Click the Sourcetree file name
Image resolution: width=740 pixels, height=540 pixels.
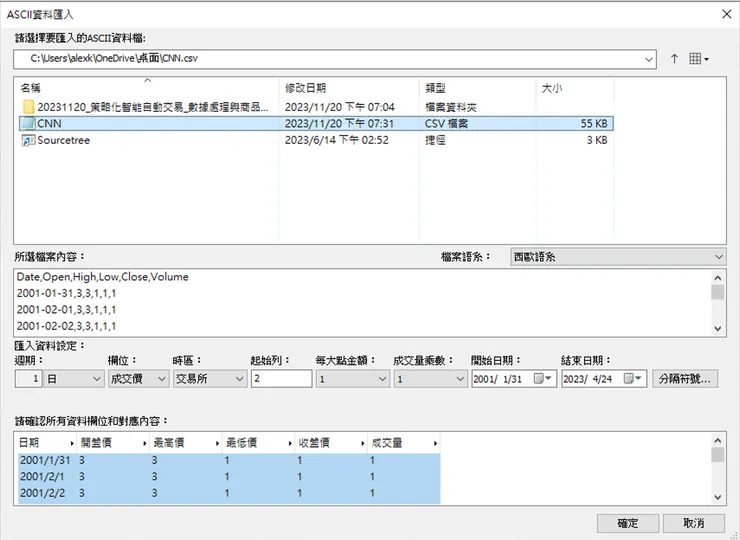click(64, 140)
